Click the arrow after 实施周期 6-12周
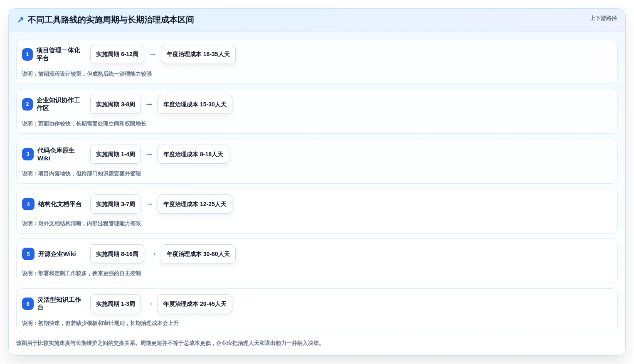The height and width of the screenshot is (364, 634). [x=153, y=54]
